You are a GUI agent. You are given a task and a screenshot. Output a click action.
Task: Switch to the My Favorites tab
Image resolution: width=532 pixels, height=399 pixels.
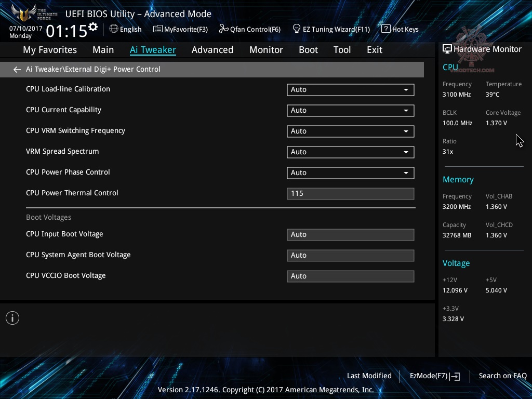click(50, 50)
